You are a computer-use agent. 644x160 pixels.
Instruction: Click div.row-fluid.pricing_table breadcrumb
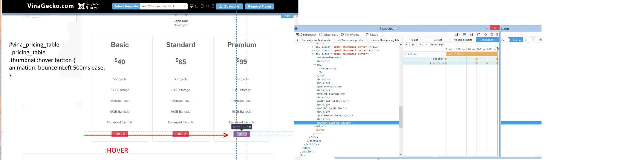pyautogui.click(x=385, y=40)
